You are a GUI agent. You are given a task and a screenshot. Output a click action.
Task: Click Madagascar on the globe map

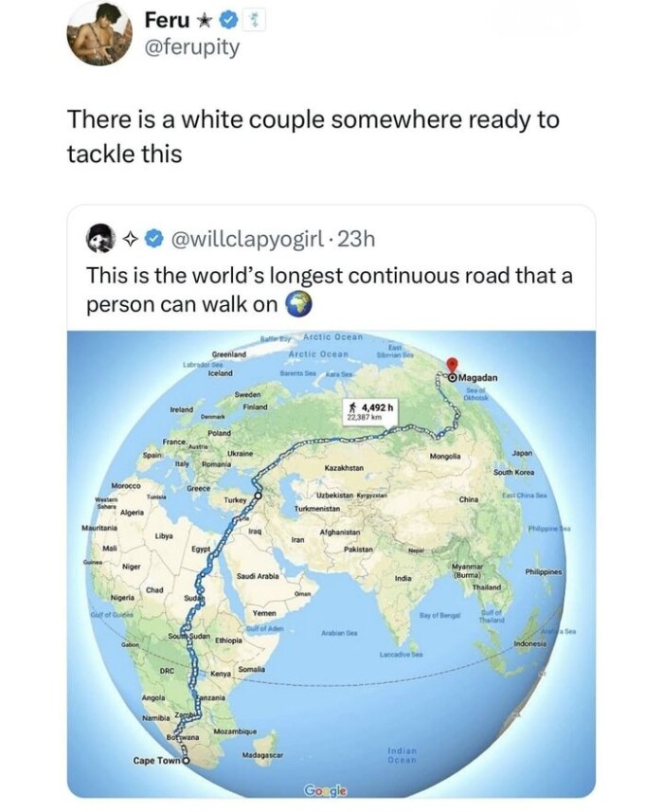263,755
